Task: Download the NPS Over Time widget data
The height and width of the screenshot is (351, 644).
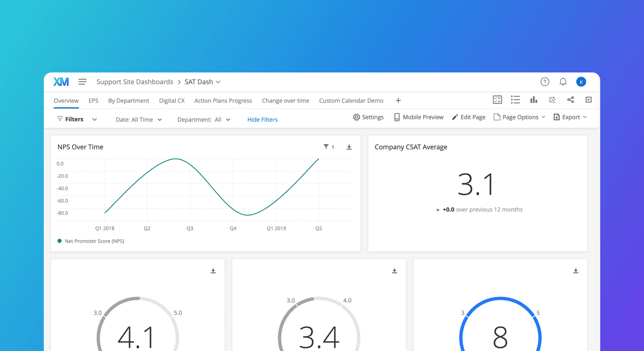Action: coord(349,147)
